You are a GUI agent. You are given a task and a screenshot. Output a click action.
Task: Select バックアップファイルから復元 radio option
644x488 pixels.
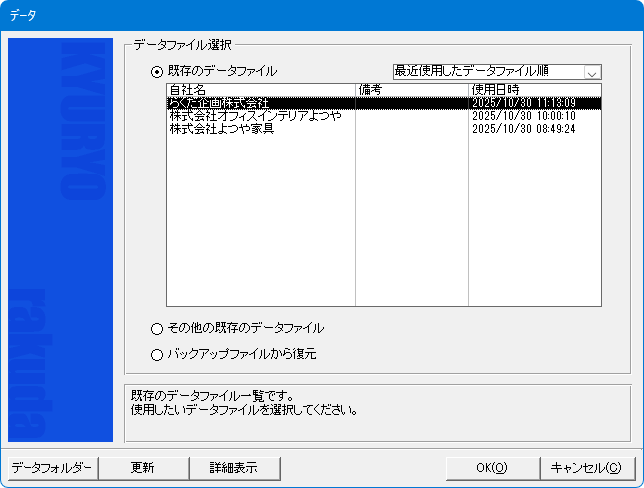156,354
